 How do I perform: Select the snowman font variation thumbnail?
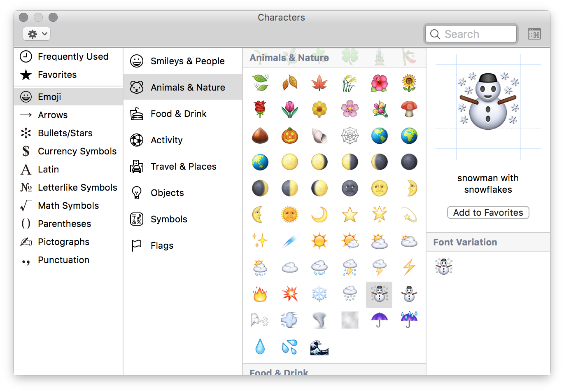(444, 266)
